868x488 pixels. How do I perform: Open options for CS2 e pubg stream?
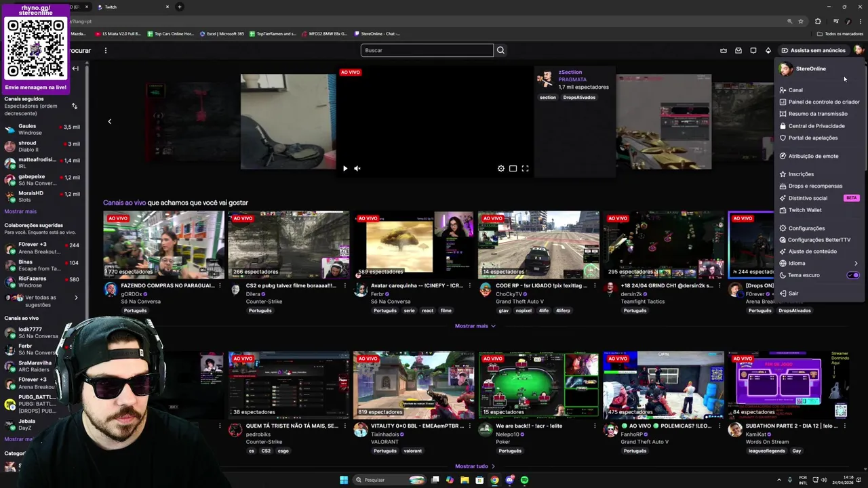click(344, 285)
